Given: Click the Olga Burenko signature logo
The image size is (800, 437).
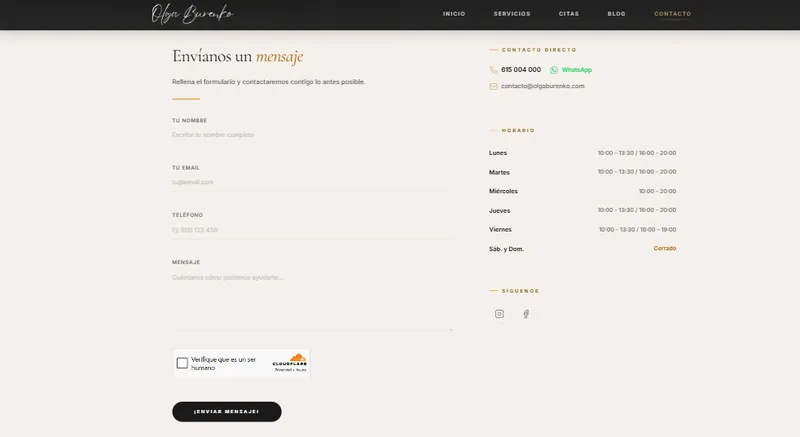Looking at the screenshot, I should [x=192, y=14].
